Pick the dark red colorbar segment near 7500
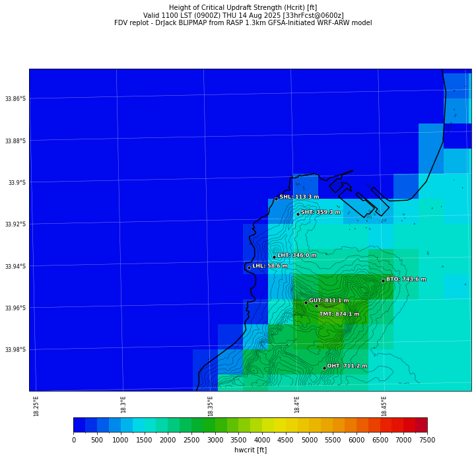Viewport: 476px width, 457px height. click(421, 425)
